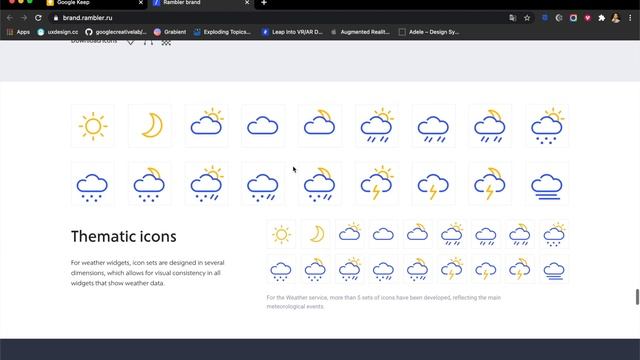Viewport: 640px width, 360px height.
Task: Select the small plain cloud icon
Action: click(383, 234)
